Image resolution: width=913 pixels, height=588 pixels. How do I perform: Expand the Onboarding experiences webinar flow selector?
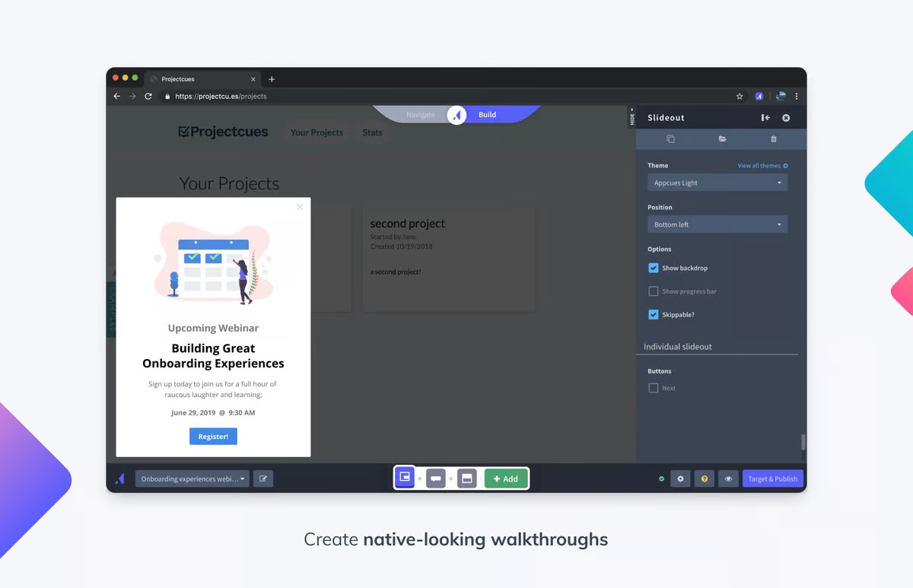tap(192, 478)
